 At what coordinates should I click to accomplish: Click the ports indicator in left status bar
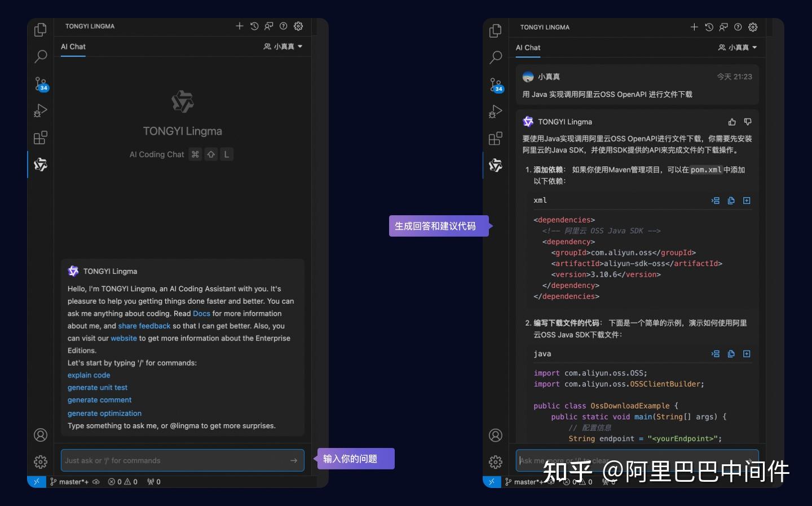[154, 482]
